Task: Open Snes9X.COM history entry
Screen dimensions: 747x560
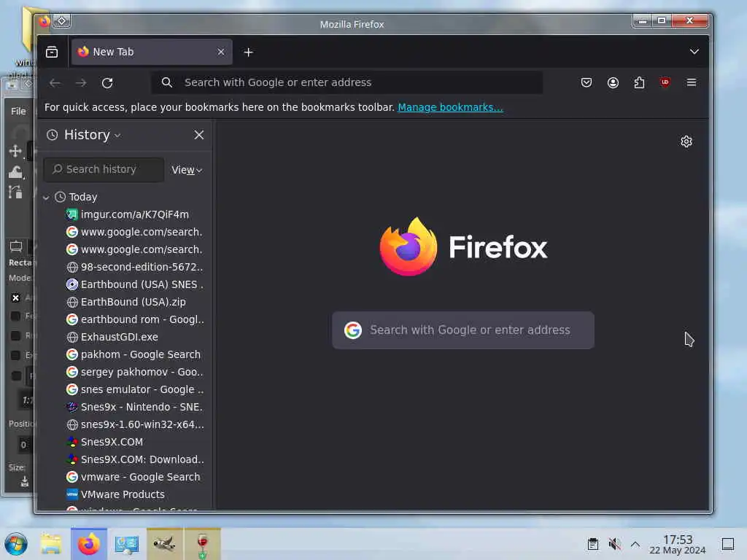Action: tap(104, 442)
